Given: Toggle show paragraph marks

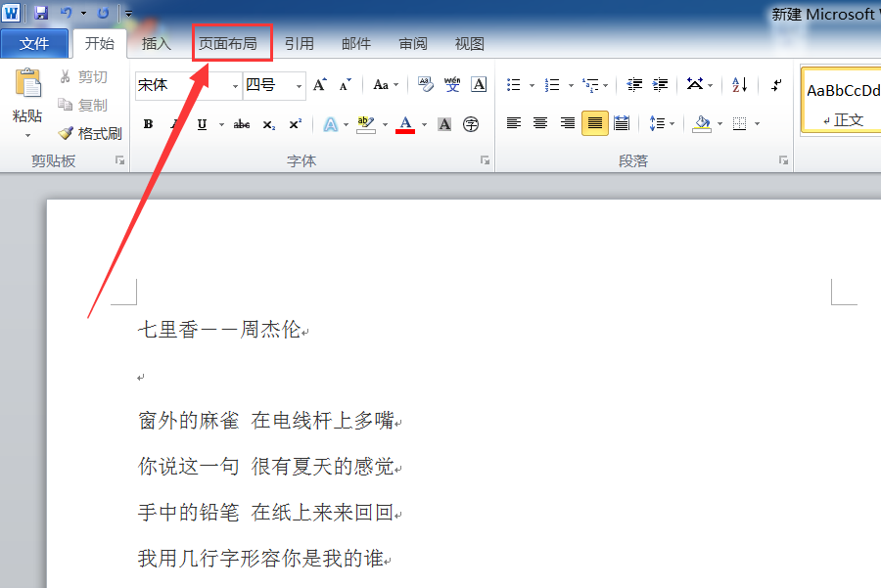Looking at the screenshot, I should coord(776,85).
